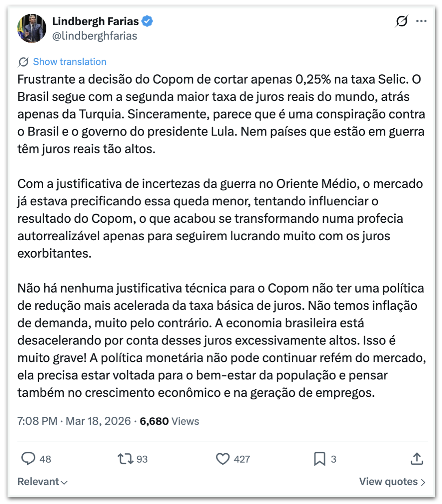Open the three-dot more options menu
Image resolution: width=442 pixels, height=504 pixels.
tap(421, 21)
